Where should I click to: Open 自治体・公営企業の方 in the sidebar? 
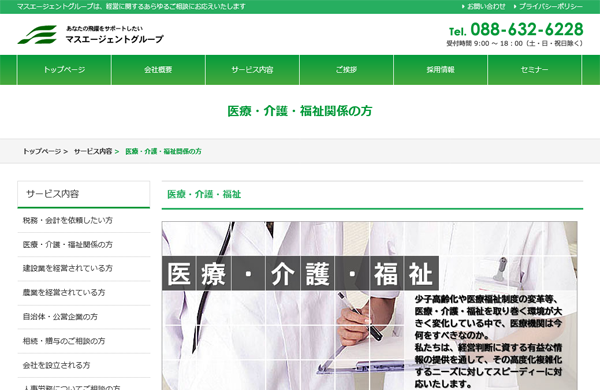click(84, 317)
